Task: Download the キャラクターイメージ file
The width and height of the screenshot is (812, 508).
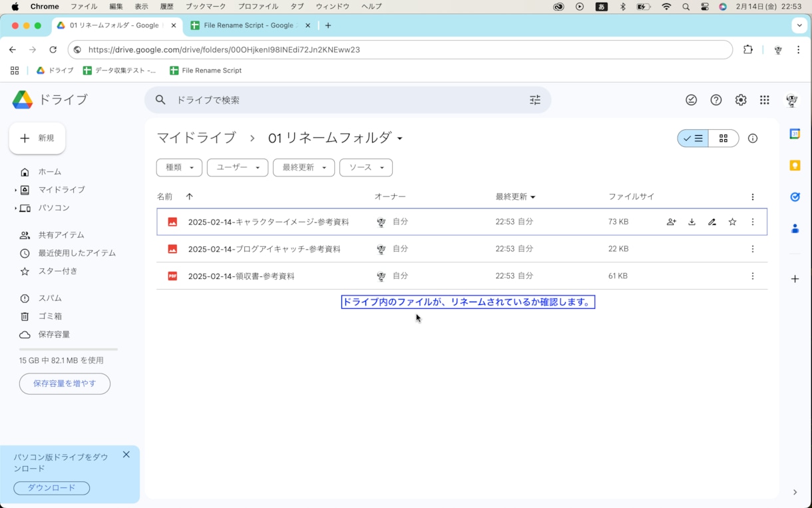Action: [x=692, y=222]
